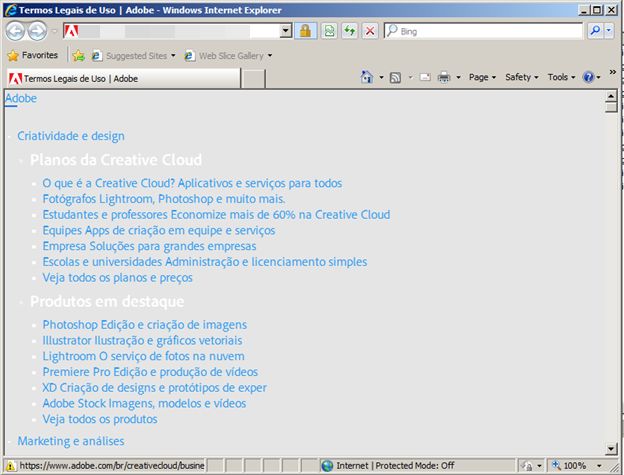Click the Read Mail envelope icon
The image size is (624, 475).
425,77
